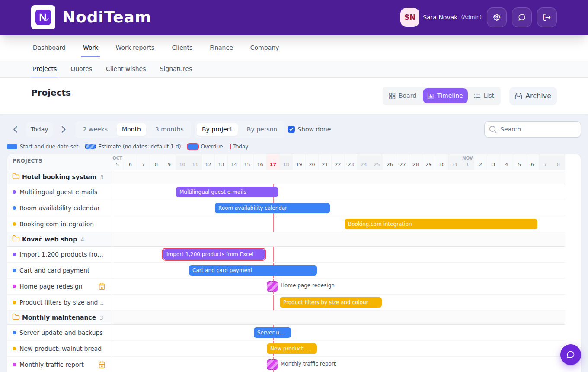
Task: Select the Room availability calendar bar
Action: click(272, 208)
